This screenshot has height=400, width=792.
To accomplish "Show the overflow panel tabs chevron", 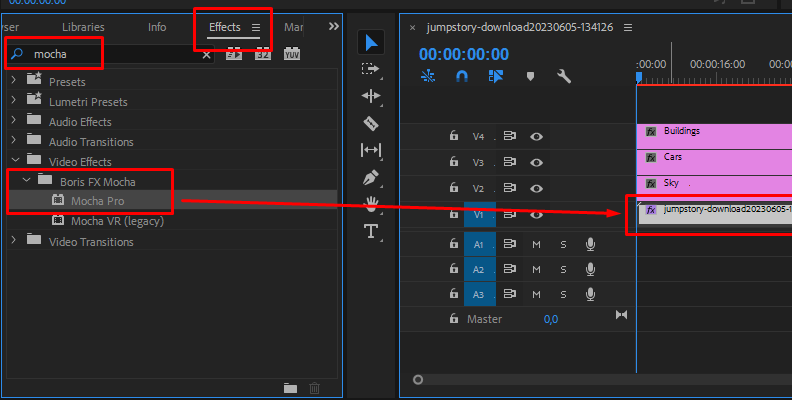I will point(333,26).
